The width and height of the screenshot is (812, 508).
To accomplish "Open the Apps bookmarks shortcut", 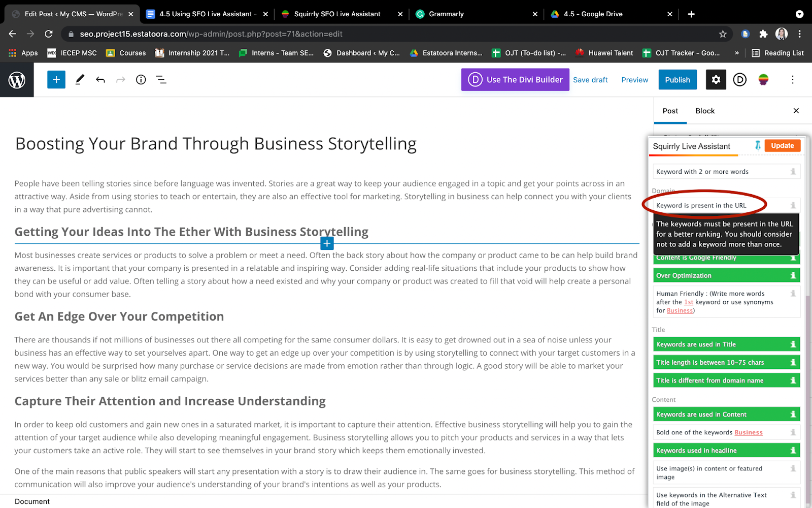I will pos(23,53).
